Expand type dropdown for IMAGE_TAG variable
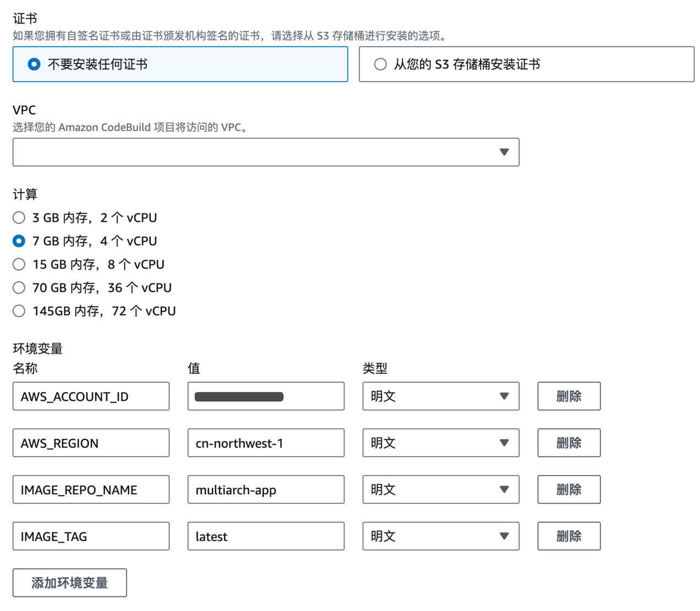The image size is (700, 611). [440, 536]
